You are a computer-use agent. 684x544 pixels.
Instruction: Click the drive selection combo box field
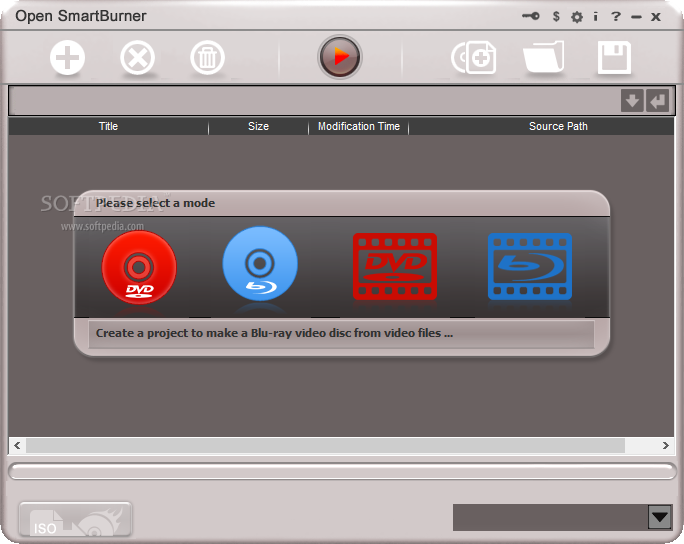tap(551, 517)
